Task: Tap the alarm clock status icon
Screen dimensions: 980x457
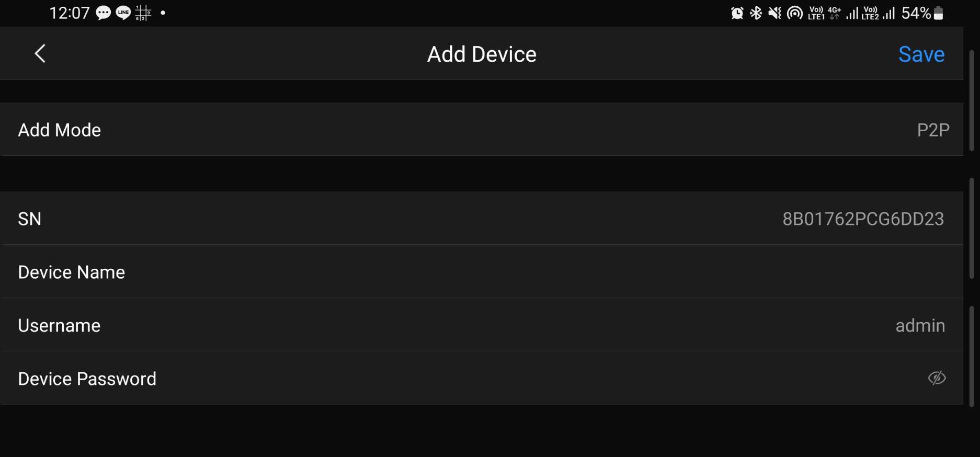Action: 737,13
